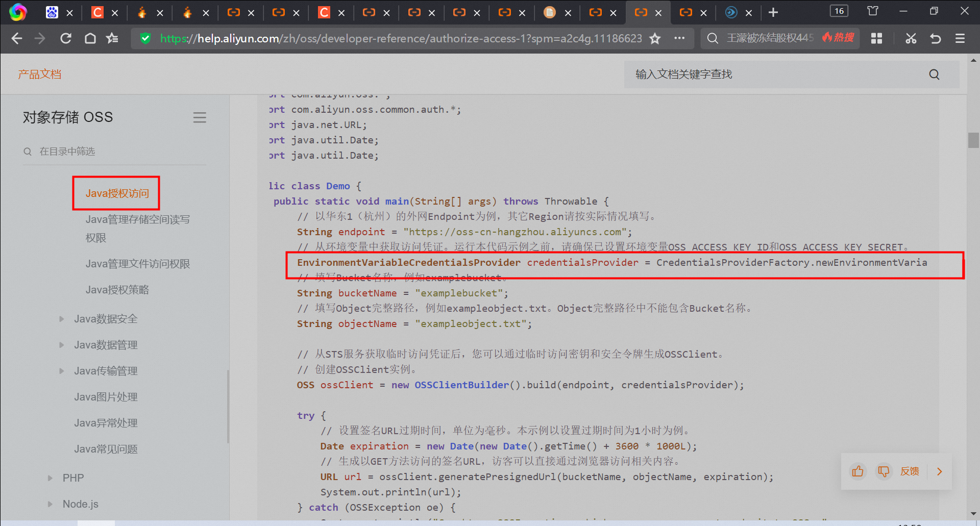Go forward to the next page
Screen dimensions: 980x526
[40, 38]
